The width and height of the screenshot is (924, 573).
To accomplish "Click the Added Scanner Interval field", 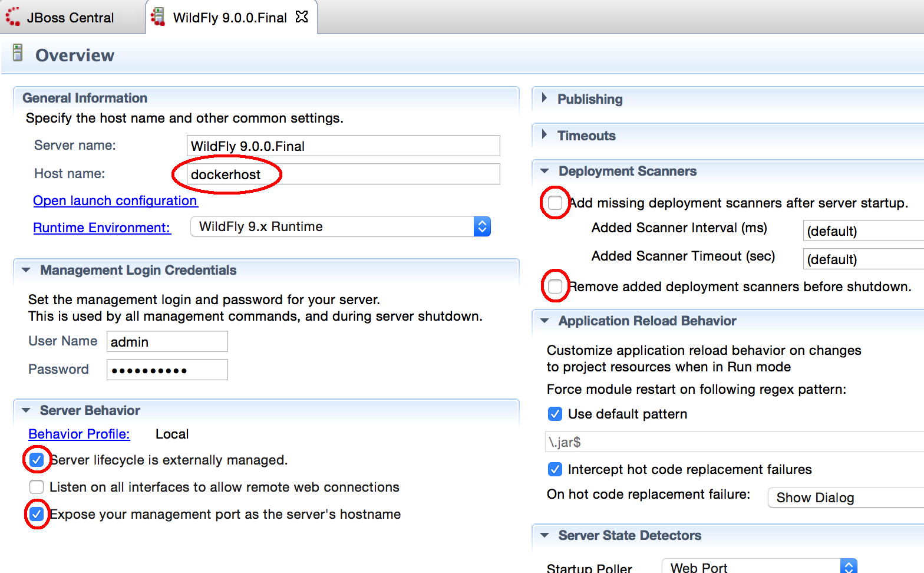I will tap(864, 230).
